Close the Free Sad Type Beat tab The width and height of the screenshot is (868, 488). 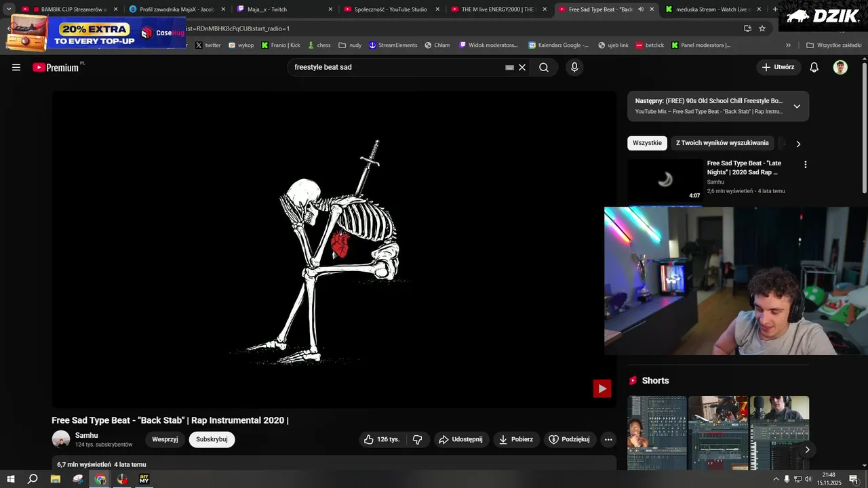[x=652, y=9]
